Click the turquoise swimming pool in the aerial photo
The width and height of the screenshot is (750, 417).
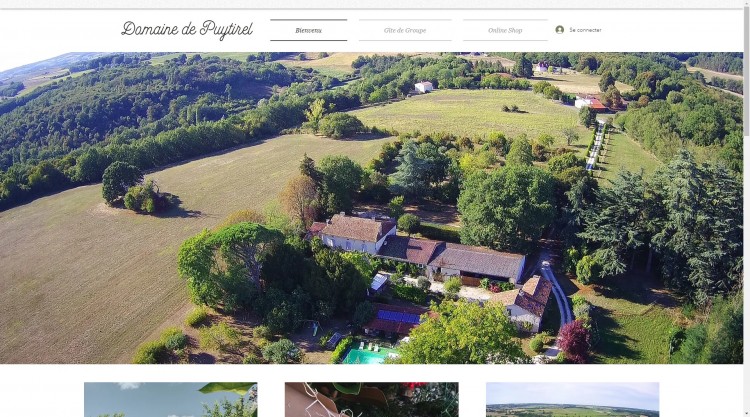coord(369,355)
